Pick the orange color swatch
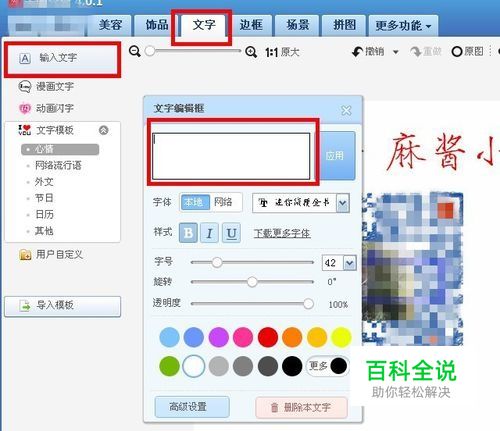The image size is (500, 431). 292,337
